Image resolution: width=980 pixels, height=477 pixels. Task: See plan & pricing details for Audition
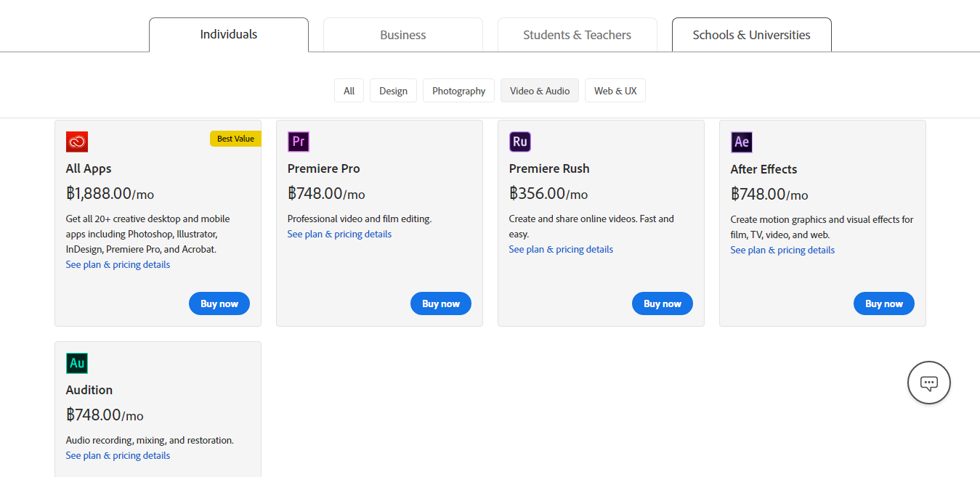coord(118,456)
